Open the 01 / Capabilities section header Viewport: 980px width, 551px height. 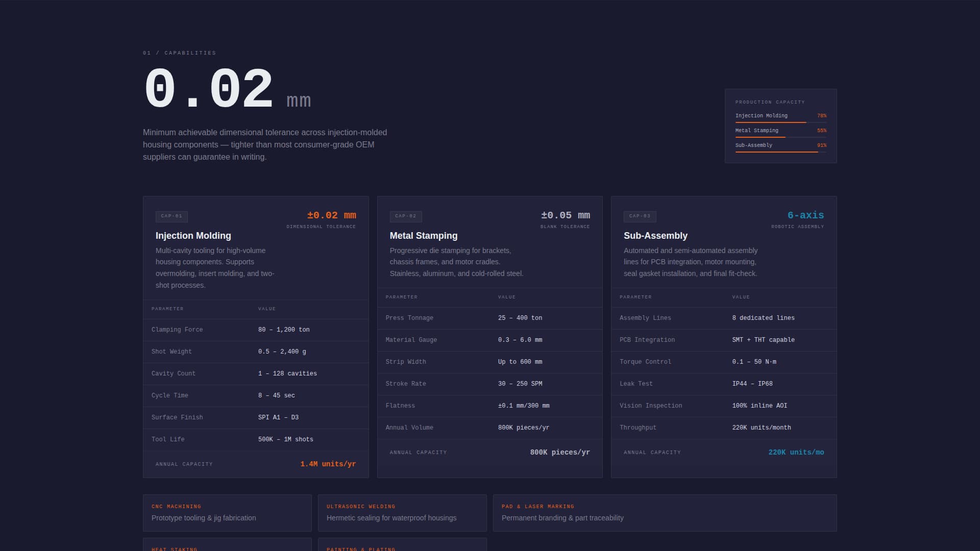coord(179,53)
